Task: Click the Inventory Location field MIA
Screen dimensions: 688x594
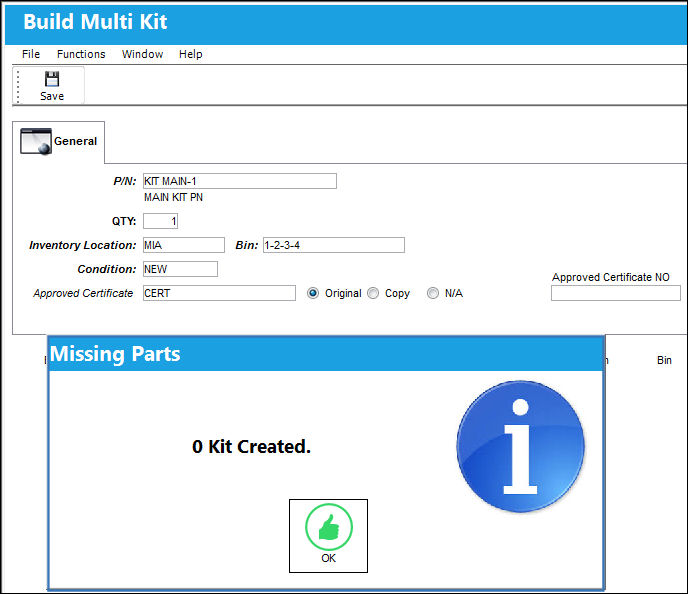Action: coord(184,245)
